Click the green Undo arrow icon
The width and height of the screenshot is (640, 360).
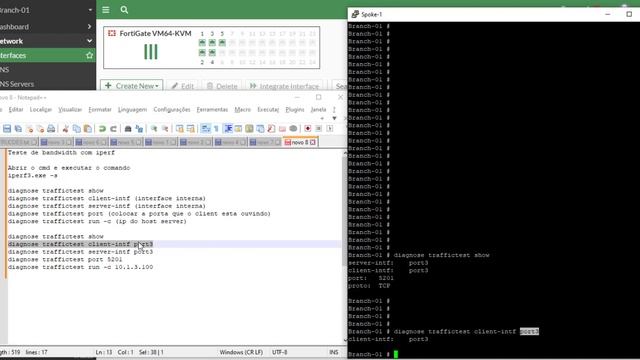(102, 129)
